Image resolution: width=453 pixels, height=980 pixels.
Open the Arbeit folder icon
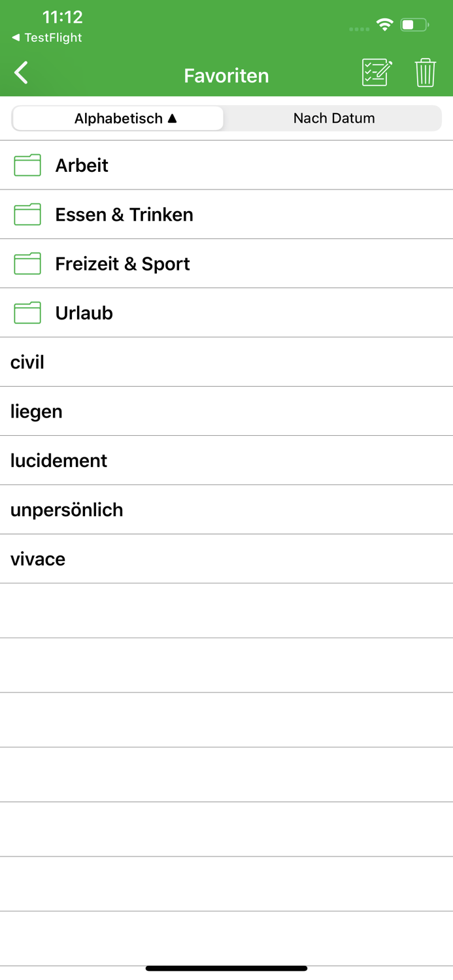tap(27, 165)
